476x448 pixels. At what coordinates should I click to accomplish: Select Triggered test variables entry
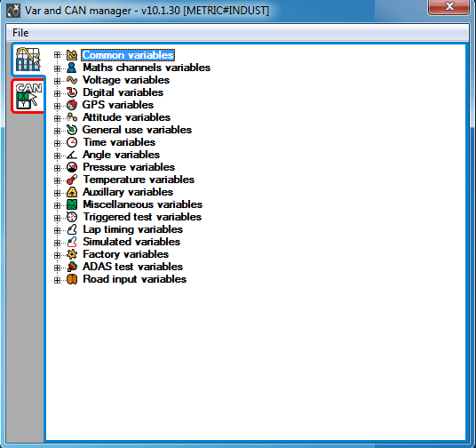(x=142, y=217)
